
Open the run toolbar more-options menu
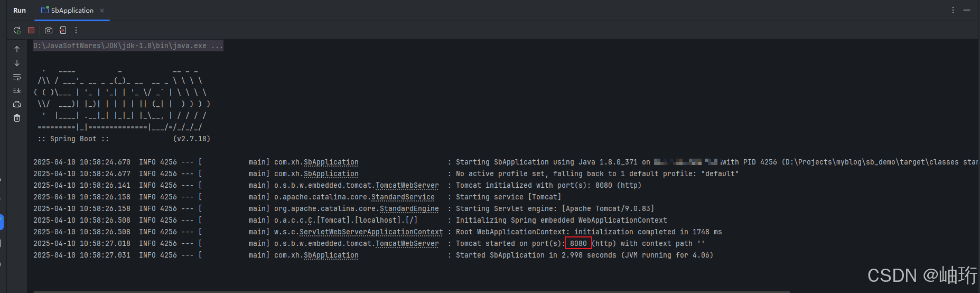(x=76, y=30)
